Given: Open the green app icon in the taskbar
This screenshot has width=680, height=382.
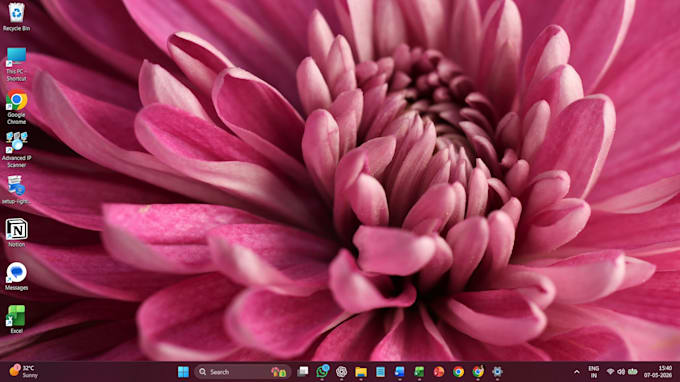Looking at the screenshot, I should pyautogui.click(x=419, y=372).
